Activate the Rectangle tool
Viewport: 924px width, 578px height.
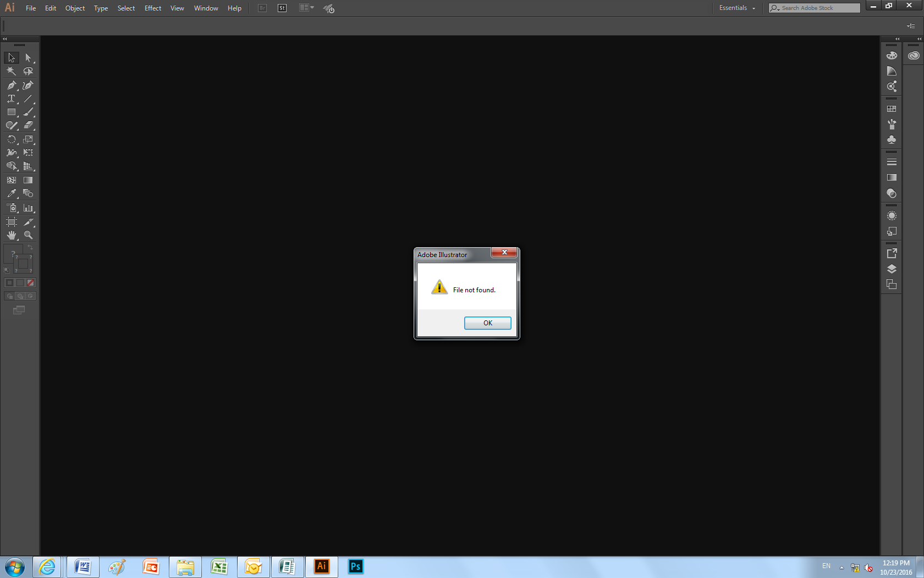coord(11,112)
